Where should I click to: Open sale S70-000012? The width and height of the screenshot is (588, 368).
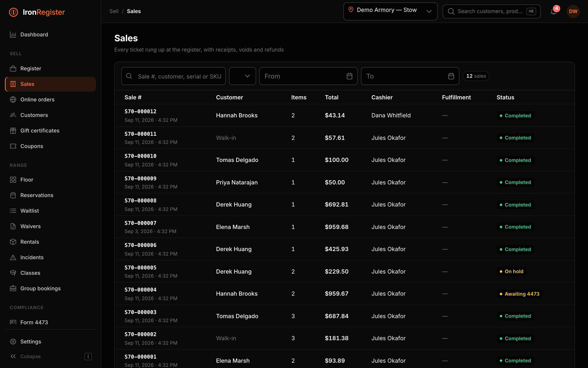pyautogui.click(x=140, y=111)
